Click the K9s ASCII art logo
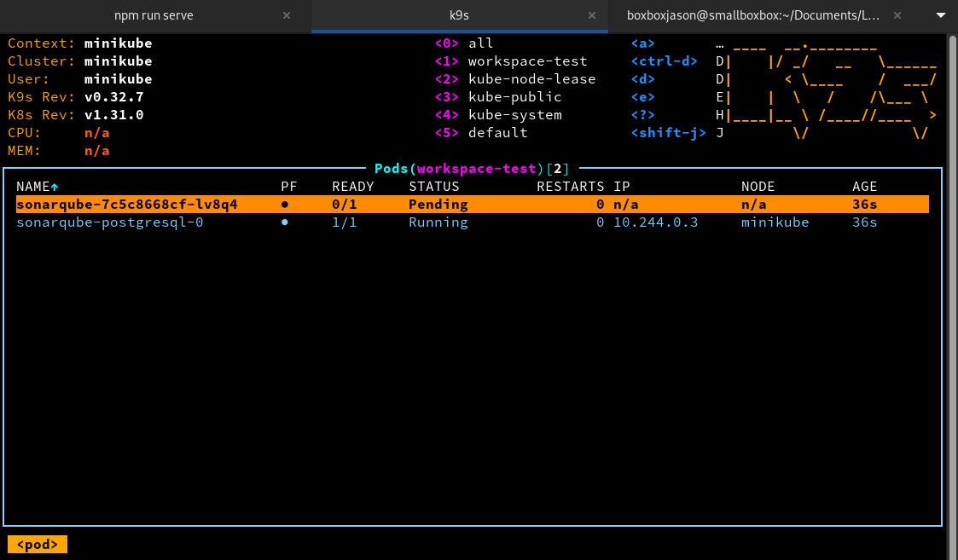Screen dimensions: 958x560 click(831, 90)
